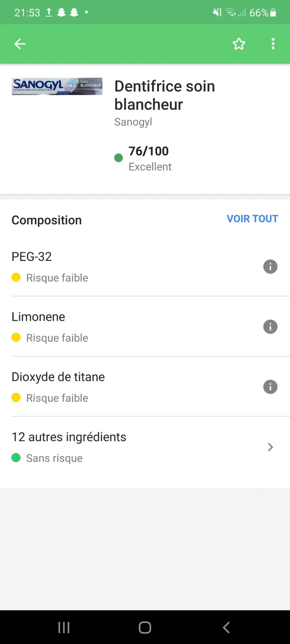Screen dimensions: 290x644
Task: Tap the Dentifrice soin blancheur title
Action: pos(165,95)
